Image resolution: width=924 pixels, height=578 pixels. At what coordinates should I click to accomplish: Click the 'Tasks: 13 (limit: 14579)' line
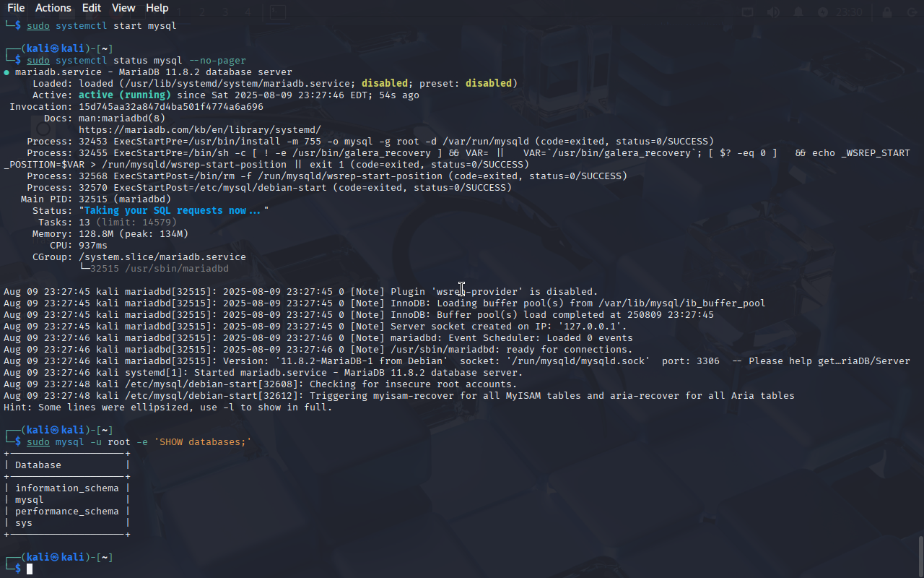pyautogui.click(x=108, y=223)
